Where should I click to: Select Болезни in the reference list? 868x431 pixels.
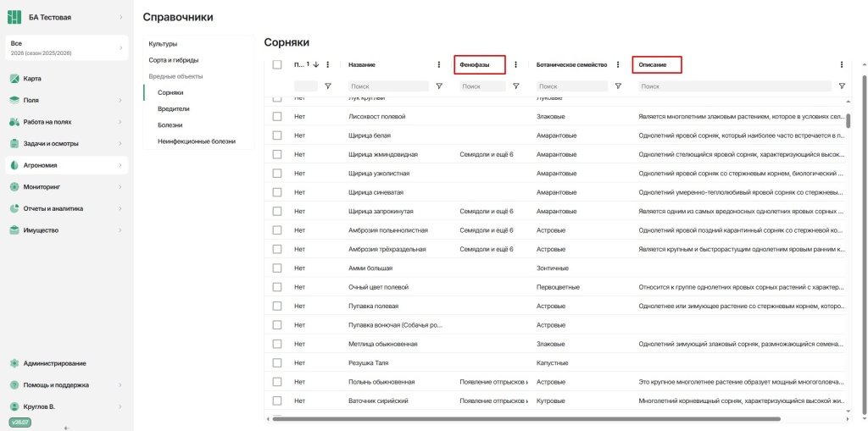[x=170, y=125]
